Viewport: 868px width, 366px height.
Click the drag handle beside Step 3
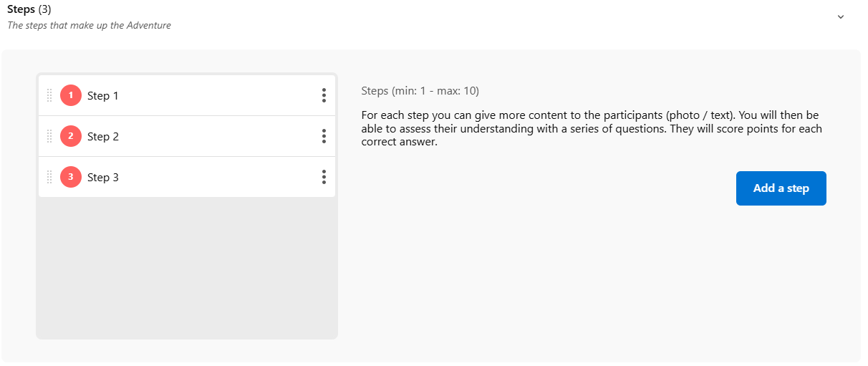click(49, 177)
